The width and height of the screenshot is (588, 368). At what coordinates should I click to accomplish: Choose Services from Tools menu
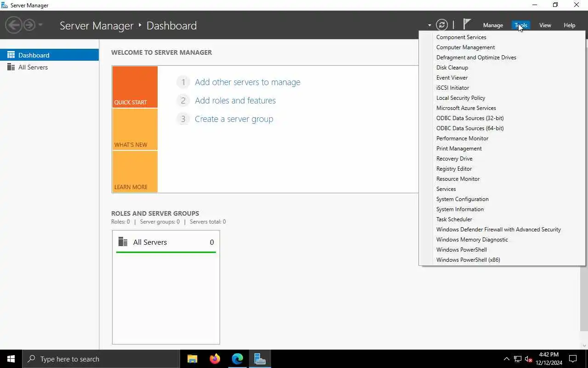(502, 189)
